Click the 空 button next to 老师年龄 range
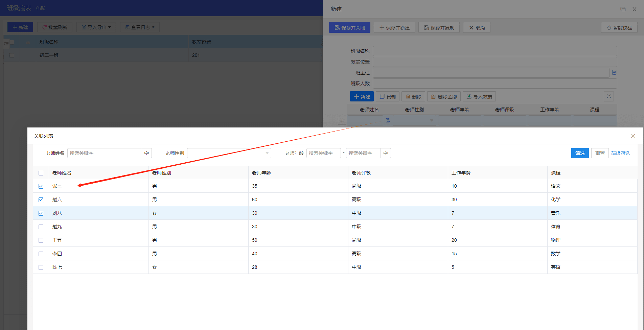The height and width of the screenshot is (330, 644). click(386, 153)
